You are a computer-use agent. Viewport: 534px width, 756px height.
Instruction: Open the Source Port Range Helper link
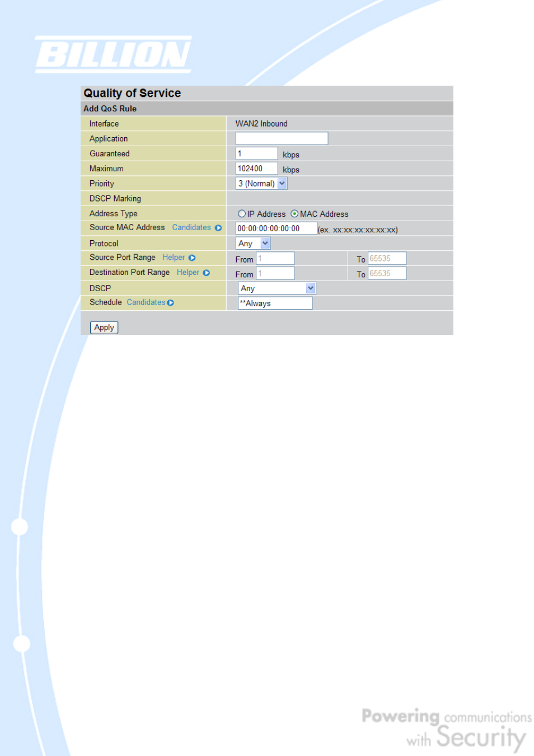(174, 258)
